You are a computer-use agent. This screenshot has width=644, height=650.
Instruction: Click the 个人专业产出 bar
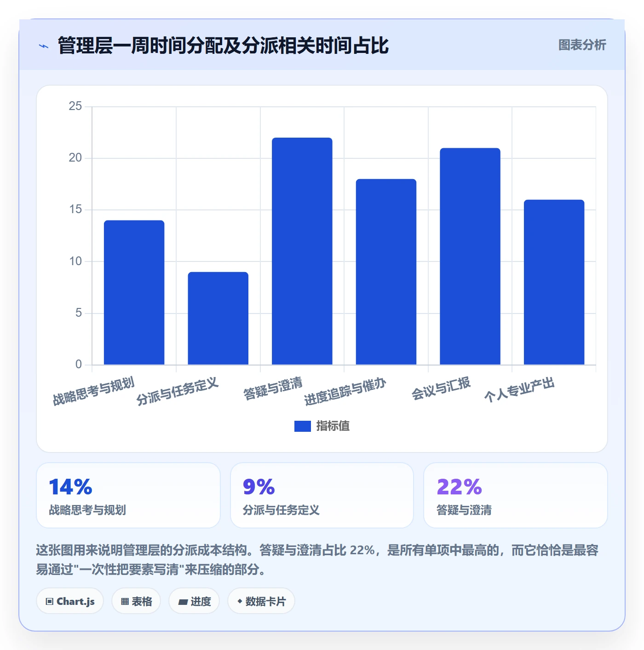tap(554, 282)
